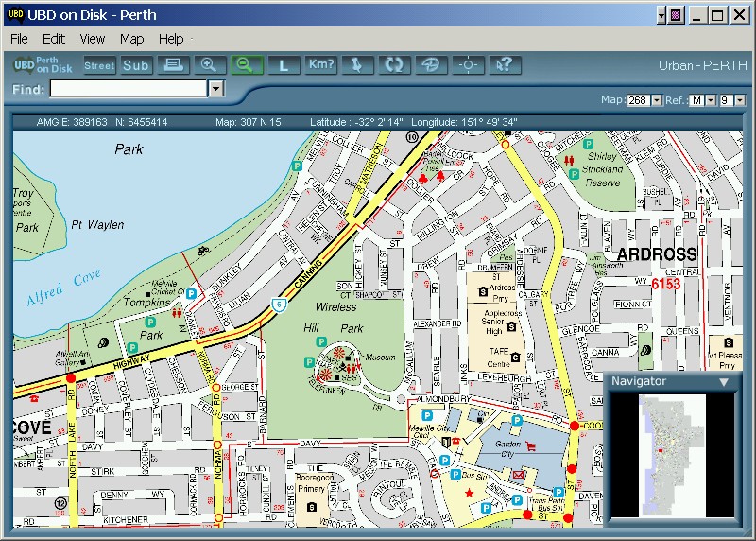
Task: Open the View menu
Action: [x=93, y=39]
